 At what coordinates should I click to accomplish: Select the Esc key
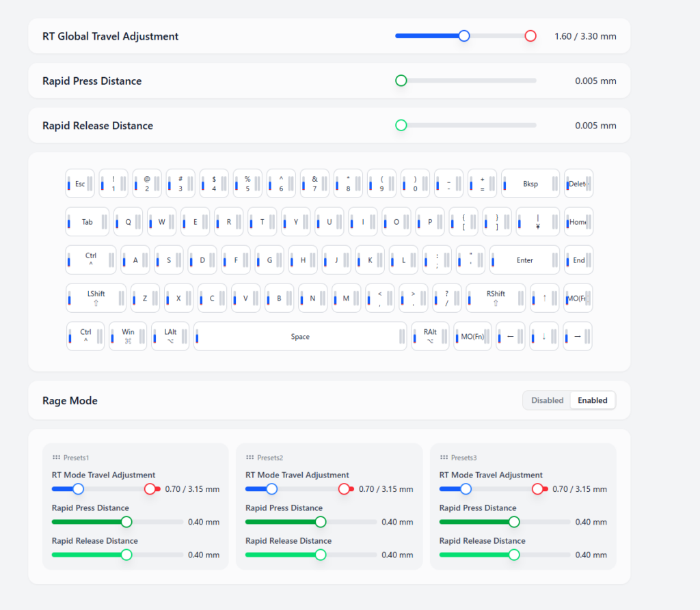point(80,184)
